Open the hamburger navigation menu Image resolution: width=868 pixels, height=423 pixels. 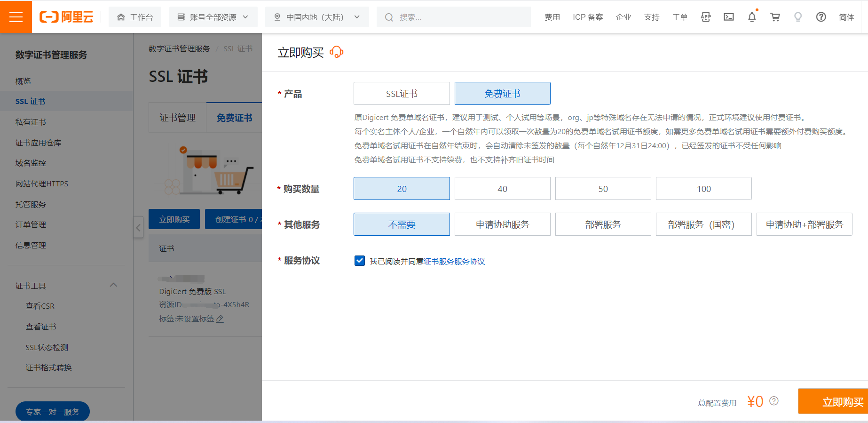(16, 17)
